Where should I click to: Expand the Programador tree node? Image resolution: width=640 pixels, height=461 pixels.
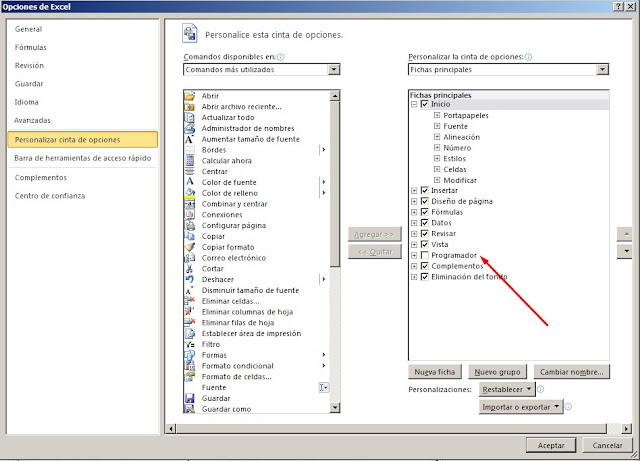pos(414,255)
